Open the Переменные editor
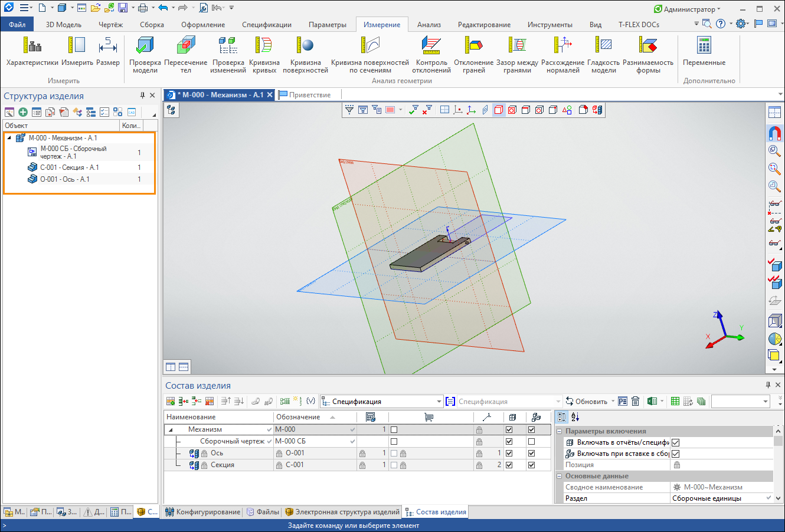This screenshot has height=532, width=785. 704,51
